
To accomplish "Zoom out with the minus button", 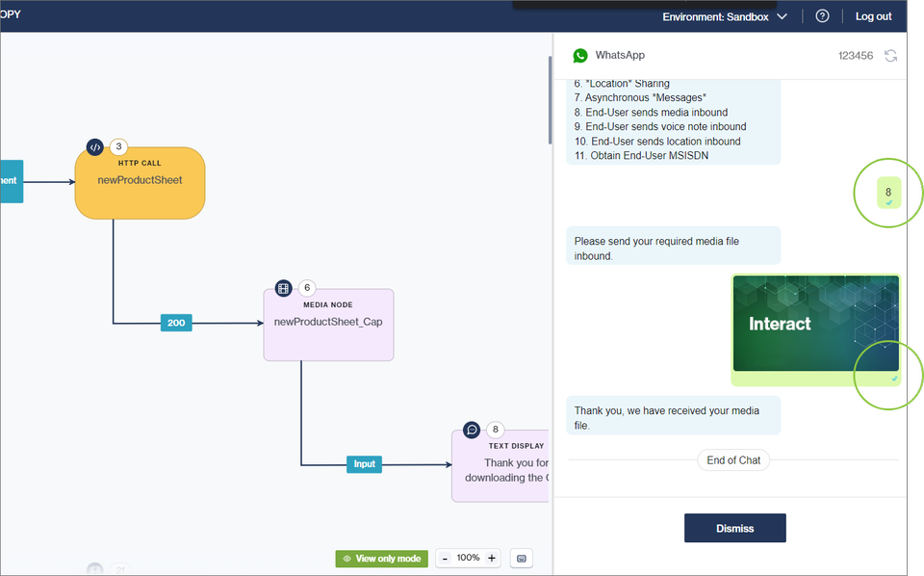I will click(445, 558).
